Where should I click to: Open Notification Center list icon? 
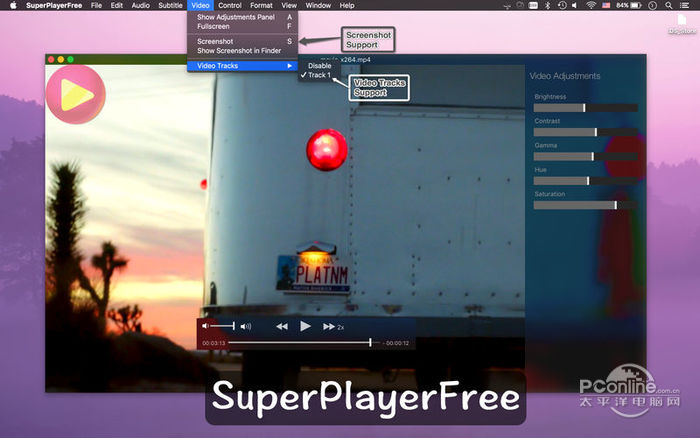click(x=684, y=5)
